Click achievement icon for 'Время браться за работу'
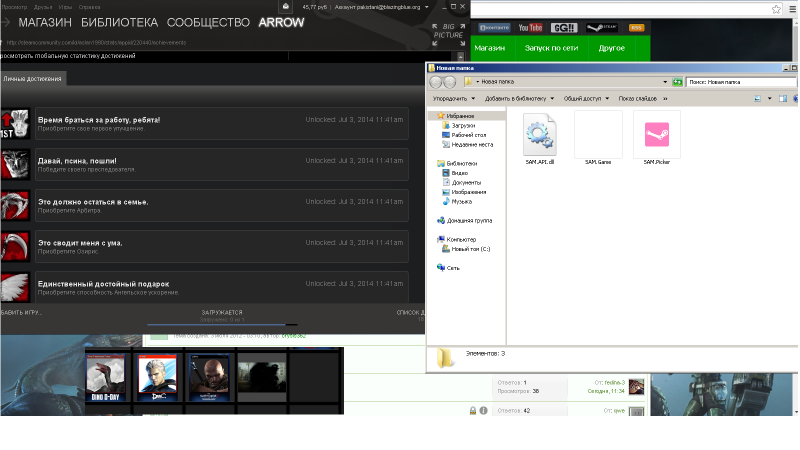 point(15,123)
